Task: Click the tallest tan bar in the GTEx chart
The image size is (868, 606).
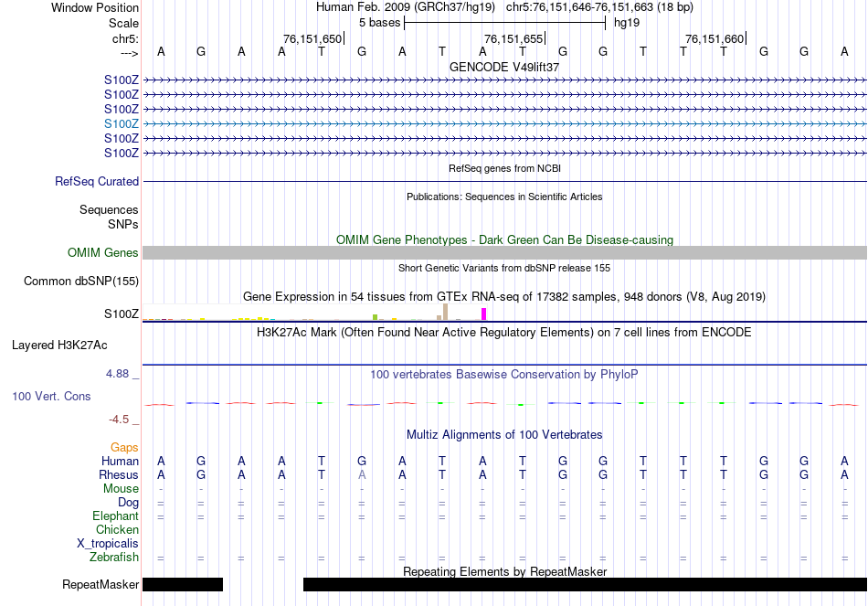Action: pyautogui.click(x=446, y=312)
